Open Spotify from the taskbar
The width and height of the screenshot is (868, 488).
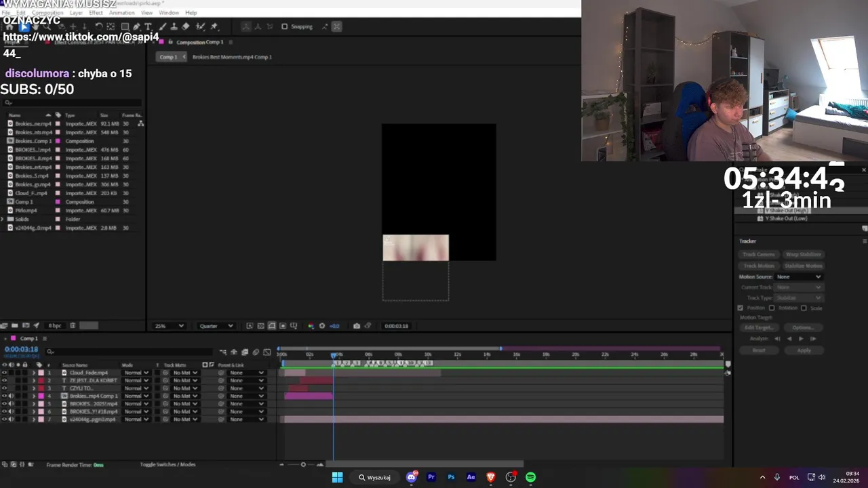pos(531,477)
